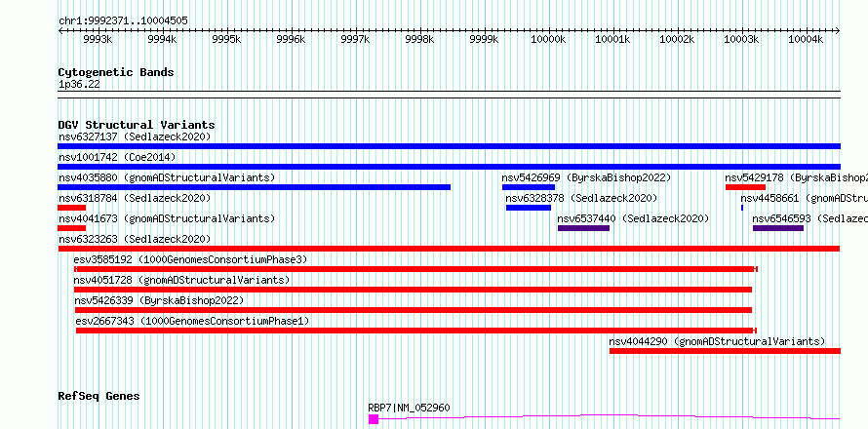Open nsv5426339 (ByrskaBishop2022) label

(x=159, y=300)
